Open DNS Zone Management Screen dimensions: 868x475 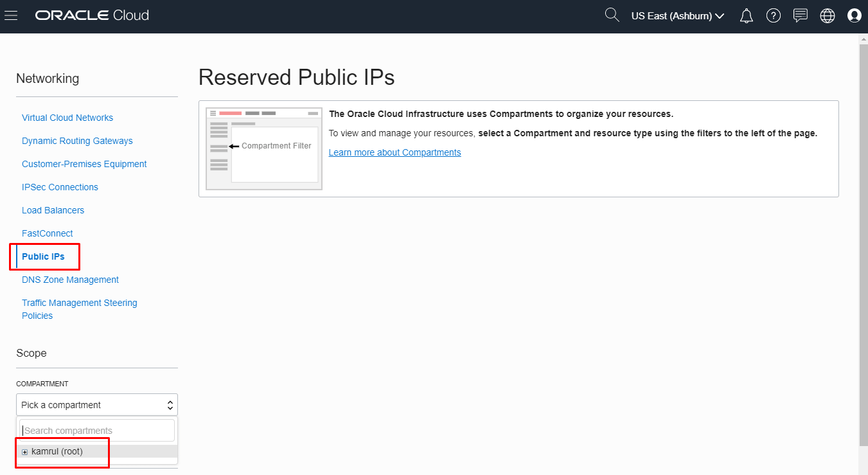(70, 280)
